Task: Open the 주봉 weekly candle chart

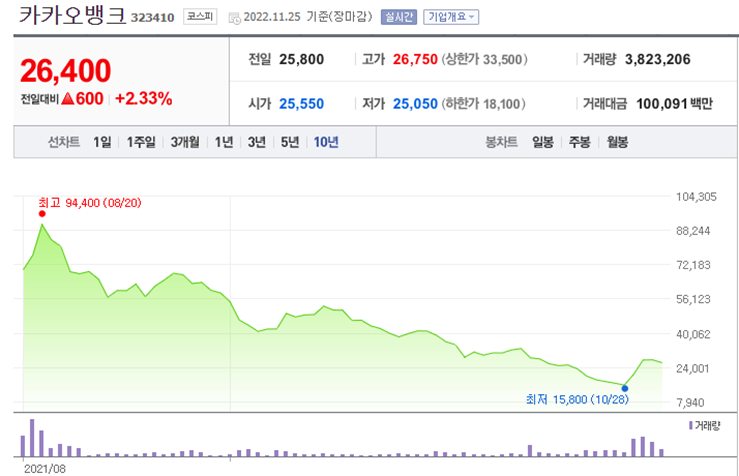Action: [x=580, y=142]
